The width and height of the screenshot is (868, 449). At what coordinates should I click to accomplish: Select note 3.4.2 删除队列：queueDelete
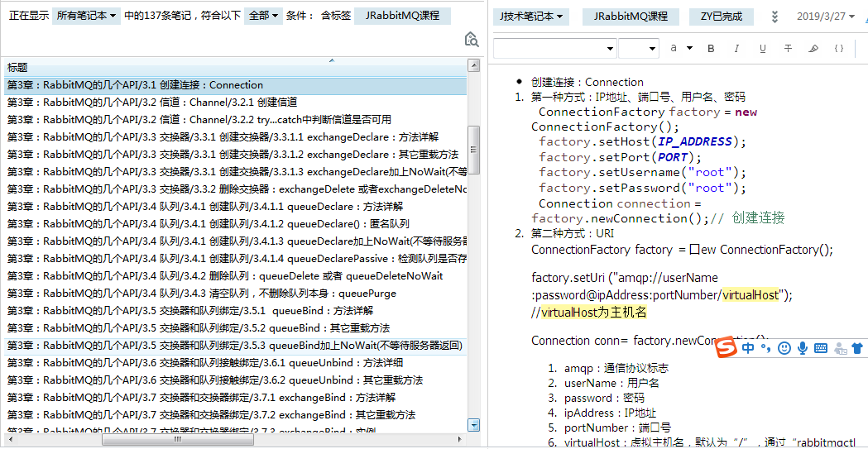click(x=236, y=276)
